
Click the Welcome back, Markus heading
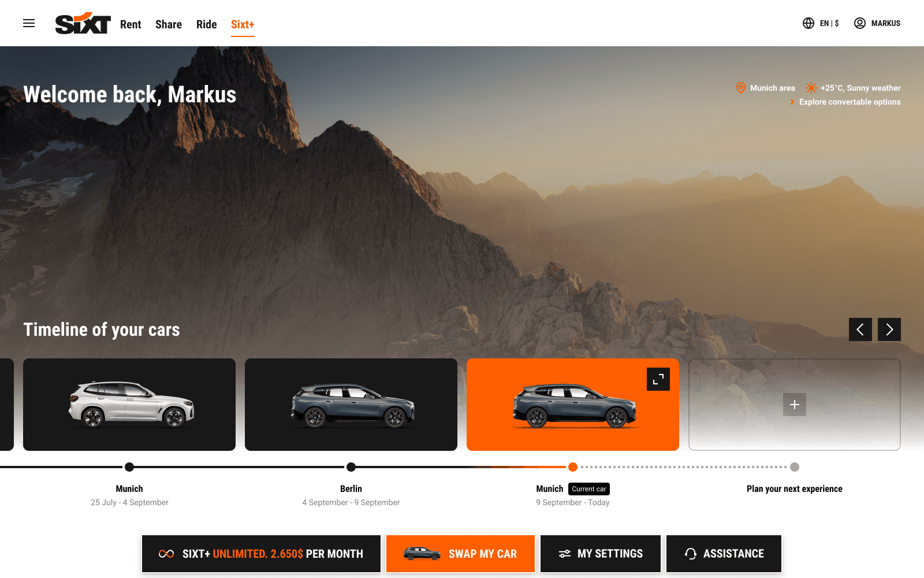pos(130,94)
